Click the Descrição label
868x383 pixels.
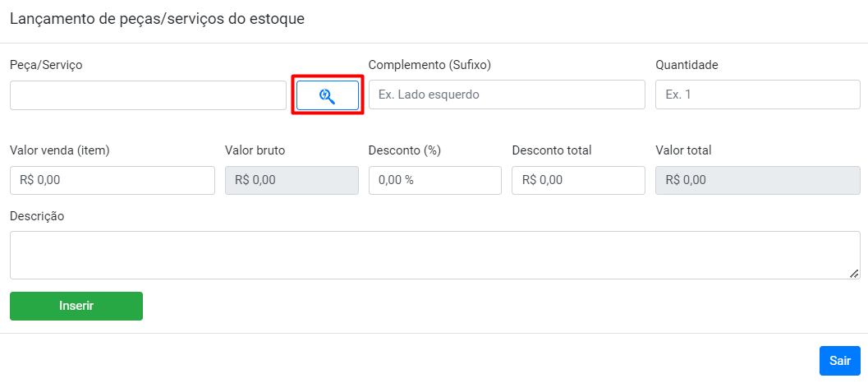point(37,216)
